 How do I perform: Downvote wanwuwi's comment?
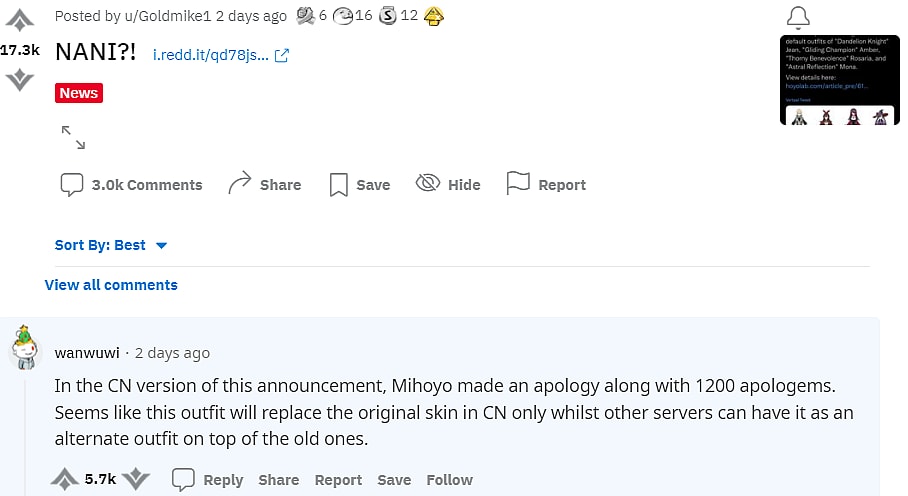(135, 479)
